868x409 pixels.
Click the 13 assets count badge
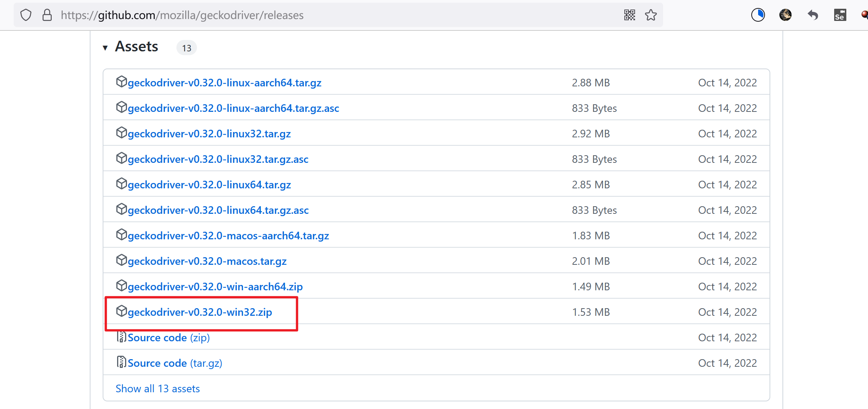187,48
